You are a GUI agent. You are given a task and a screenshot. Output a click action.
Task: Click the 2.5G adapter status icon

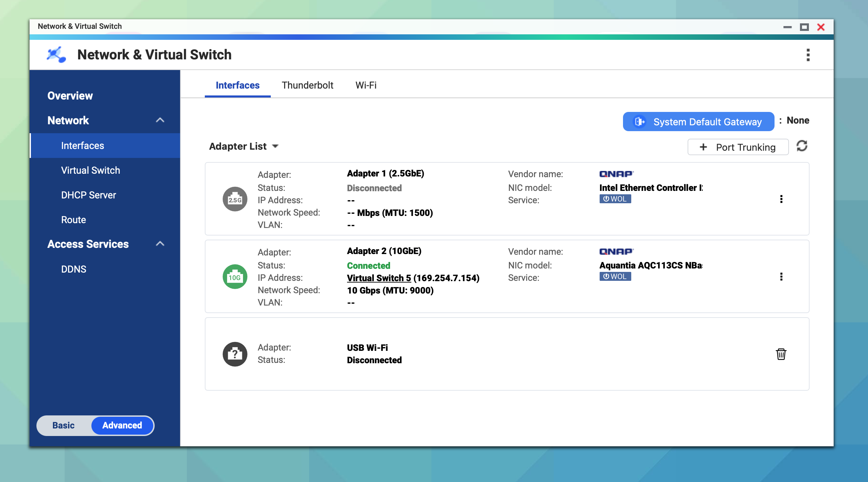(235, 199)
